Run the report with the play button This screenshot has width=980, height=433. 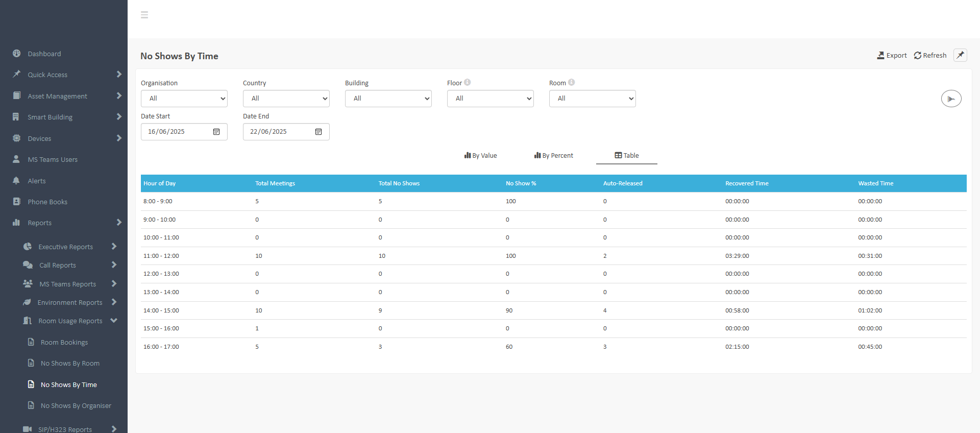click(x=951, y=99)
